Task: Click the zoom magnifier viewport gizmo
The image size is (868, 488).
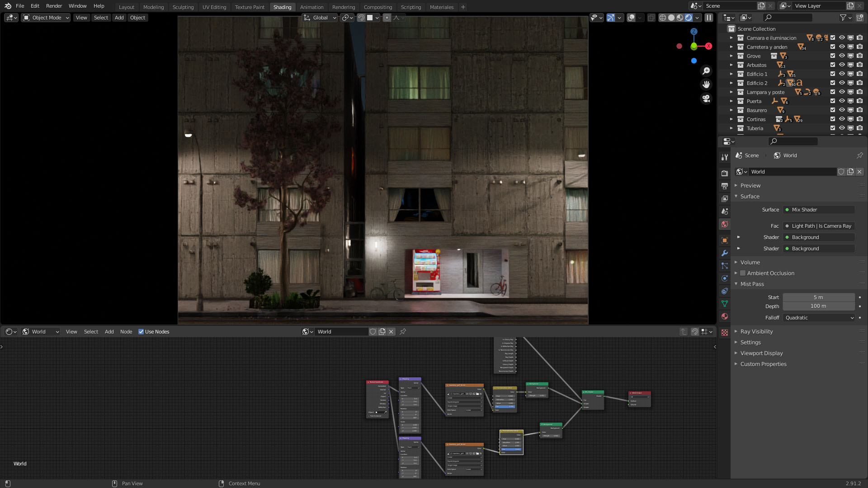Action: 706,71
